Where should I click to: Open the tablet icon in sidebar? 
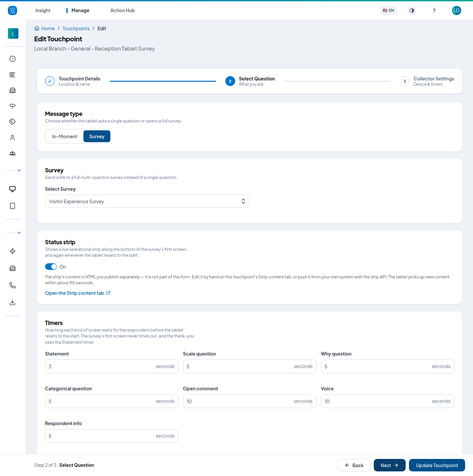(12, 206)
